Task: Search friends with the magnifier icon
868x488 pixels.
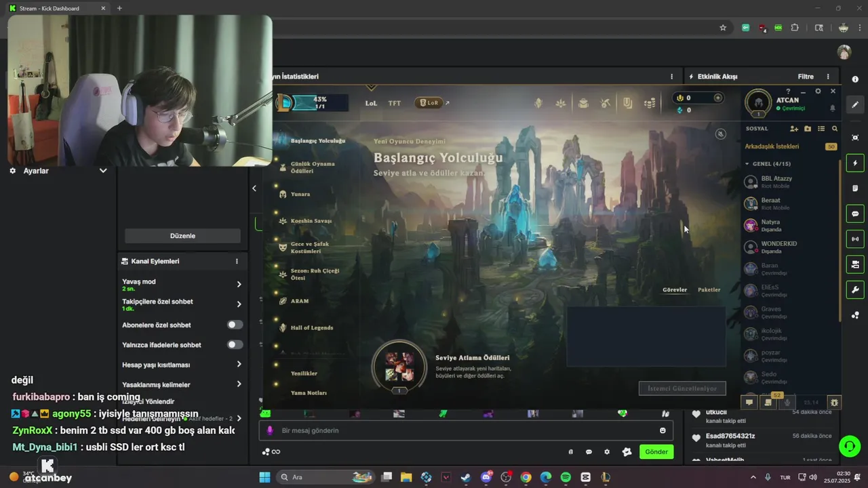Action: click(835, 128)
